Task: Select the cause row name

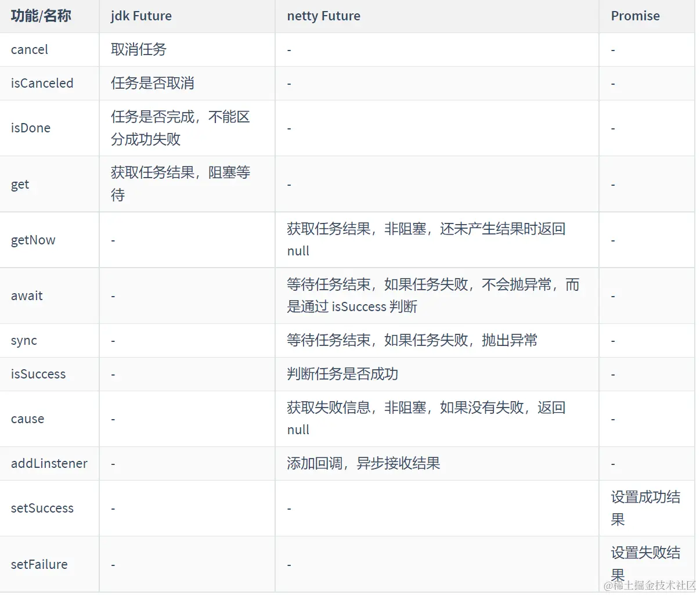Action: click(x=27, y=419)
